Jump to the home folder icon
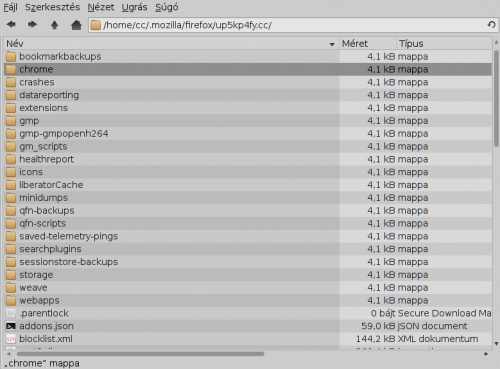 [x=76, y=25]
